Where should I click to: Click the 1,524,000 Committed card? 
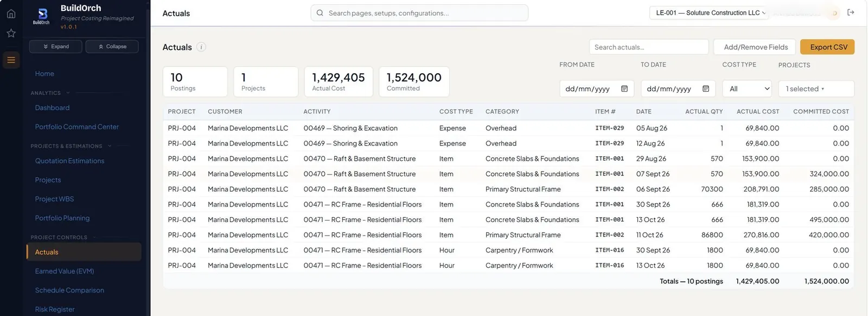click(414, 82)
